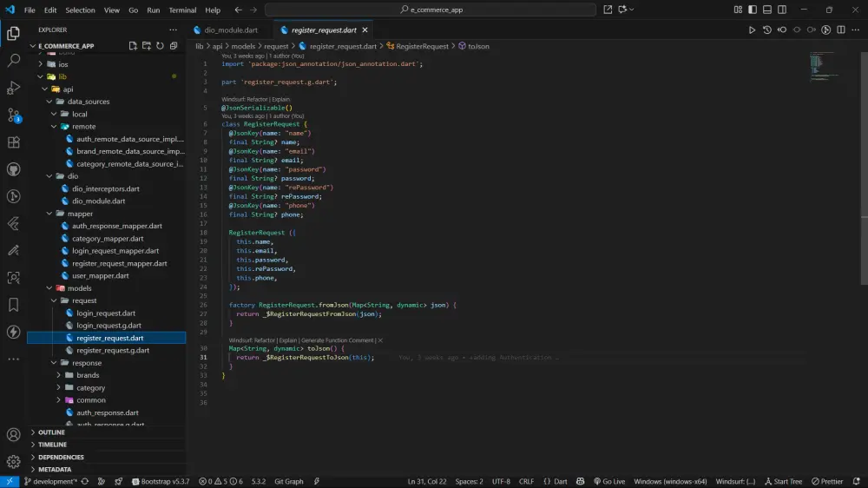Image resolution: width=868 pixels, height=488 pixels.
Task: Switch to the dio_module.dart tab
Action: coord(231,30)
